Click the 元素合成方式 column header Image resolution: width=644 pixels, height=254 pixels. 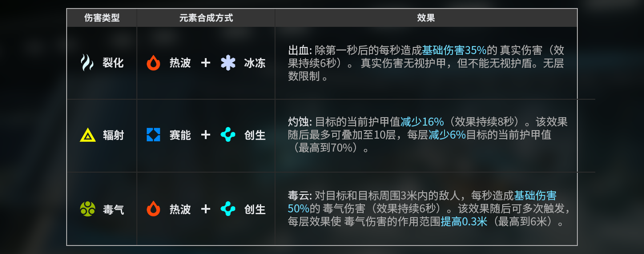point(206,18)
